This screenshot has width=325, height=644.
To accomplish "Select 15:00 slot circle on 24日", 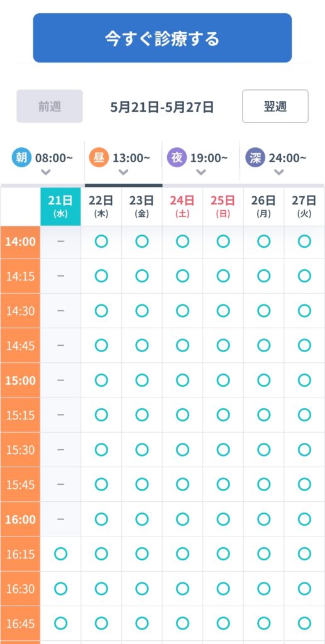I will 182,380.
